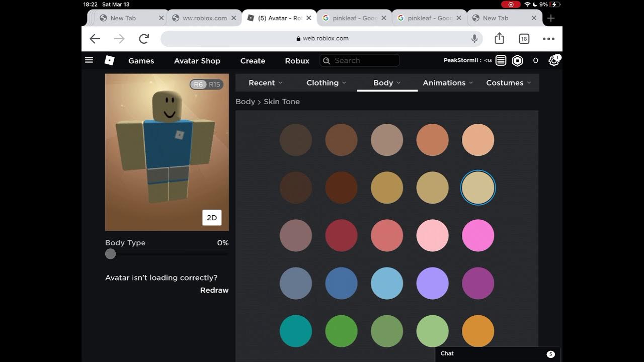Pick the lavender purple skin tone
Viewport: 644px width, 362px height.
(x=432, y=283)
